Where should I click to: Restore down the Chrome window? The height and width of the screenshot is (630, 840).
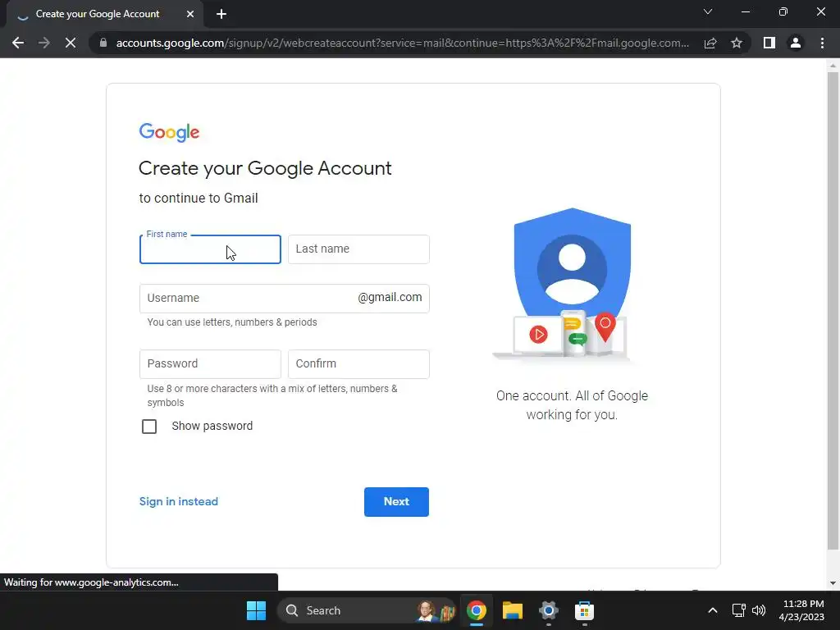pos(783,11)
